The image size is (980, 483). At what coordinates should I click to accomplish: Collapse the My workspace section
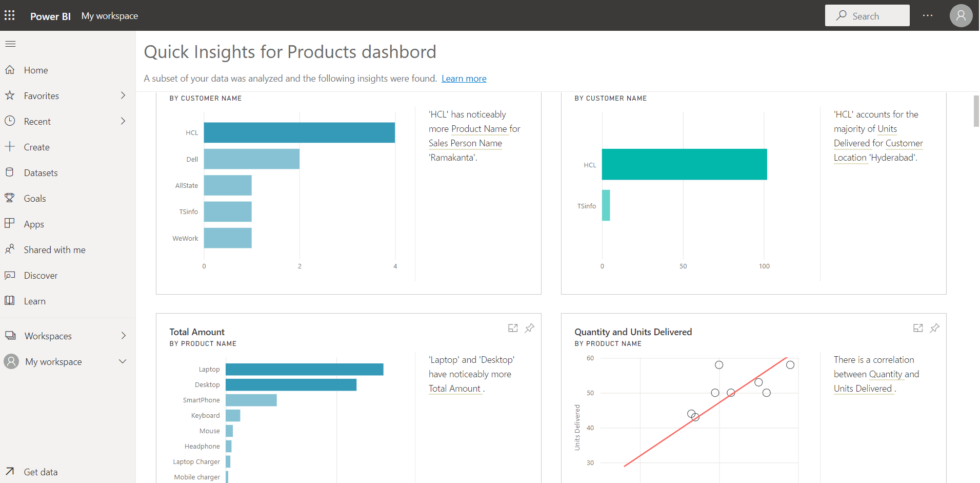123,361
